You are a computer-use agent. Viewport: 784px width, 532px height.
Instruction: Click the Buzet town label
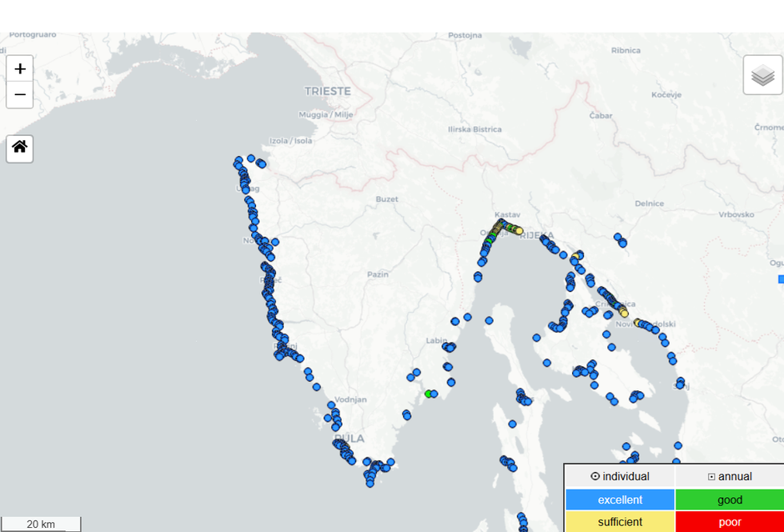point(387,199)
